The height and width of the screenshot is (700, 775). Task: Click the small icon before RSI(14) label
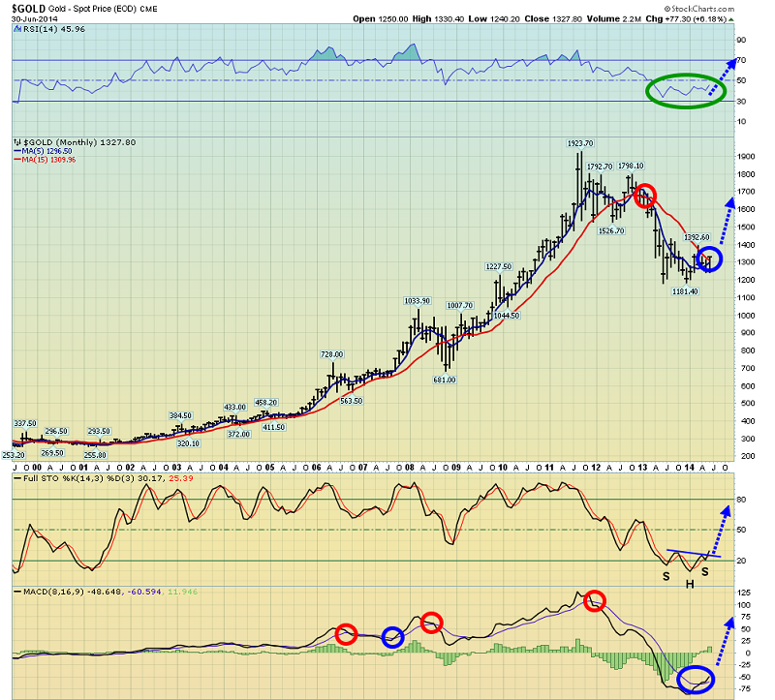[17, 29]
